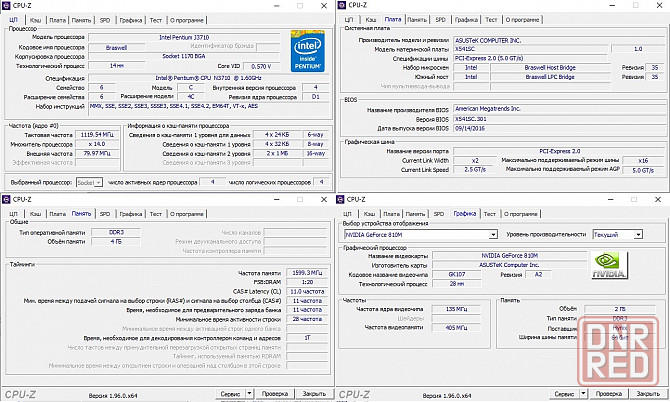Viewport: 670px width, 402px height.
Task: Open the Плата tab in the ЦП window
Action: click(57, 20)
